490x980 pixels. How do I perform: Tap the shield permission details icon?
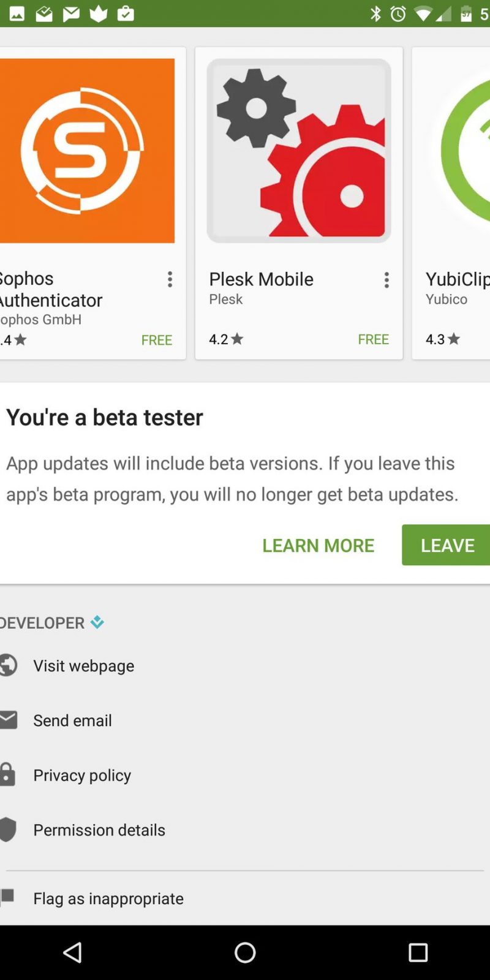coord(8,829)
